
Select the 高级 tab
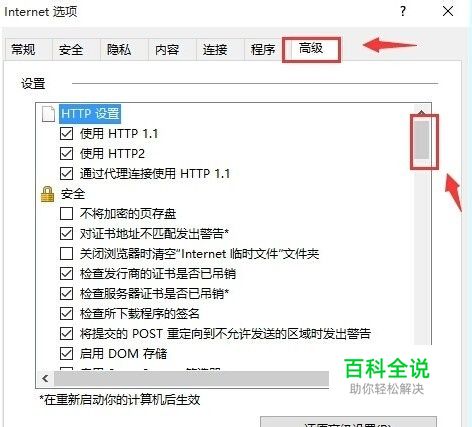pos(311,49)
